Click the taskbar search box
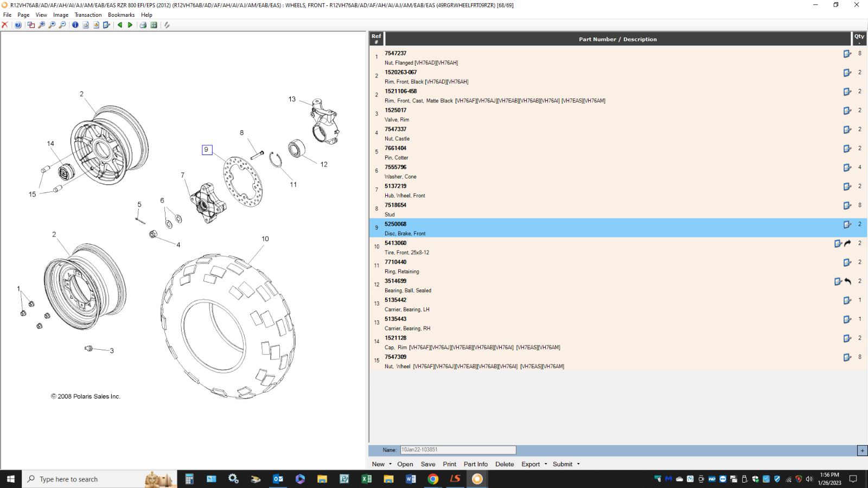Screen dimensions: 868x488 (99, 479)
